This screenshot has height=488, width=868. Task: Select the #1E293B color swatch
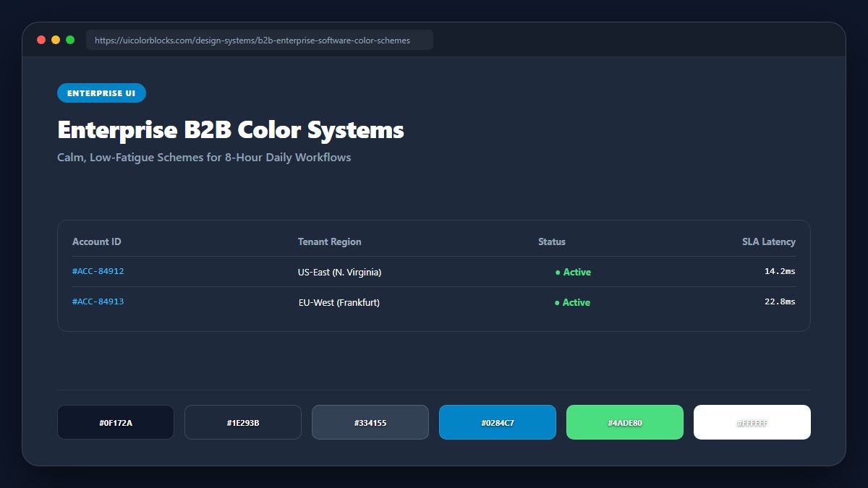(x=243, y=422)
